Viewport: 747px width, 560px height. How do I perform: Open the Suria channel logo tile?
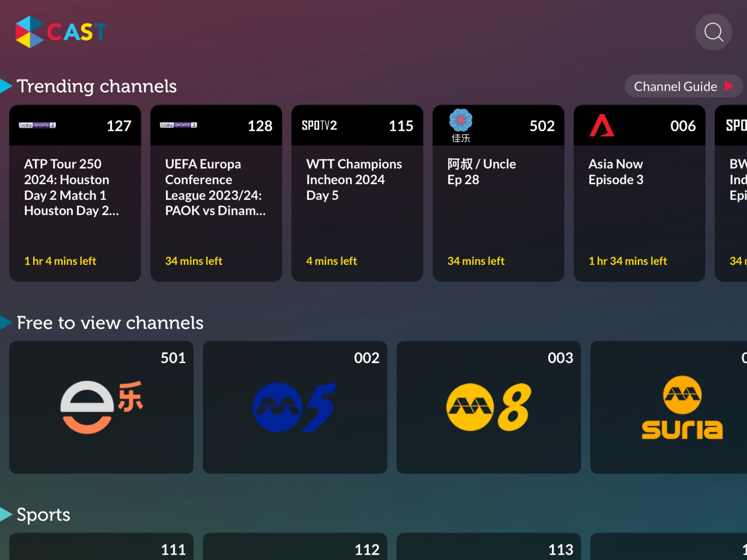pos(669,407)
